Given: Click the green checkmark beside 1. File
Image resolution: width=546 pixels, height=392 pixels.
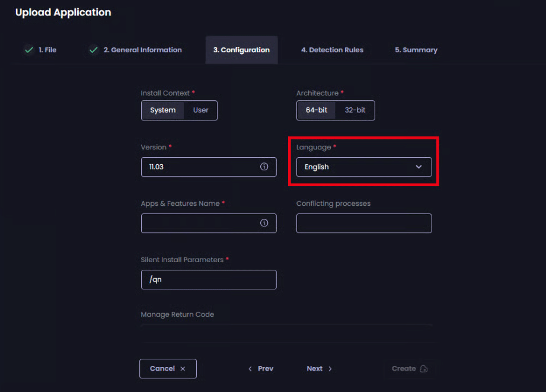Looking at the screenshot, I should tap(28, 50).
